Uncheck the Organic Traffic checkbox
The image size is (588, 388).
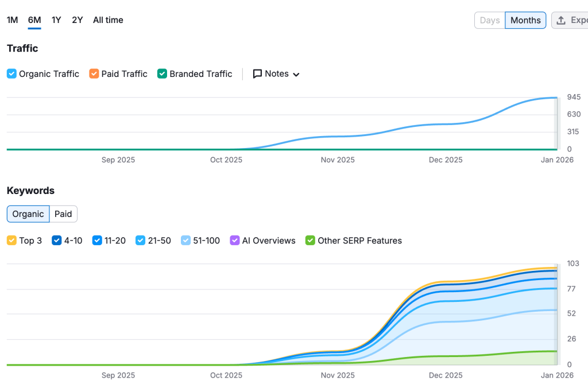(11, 74)
